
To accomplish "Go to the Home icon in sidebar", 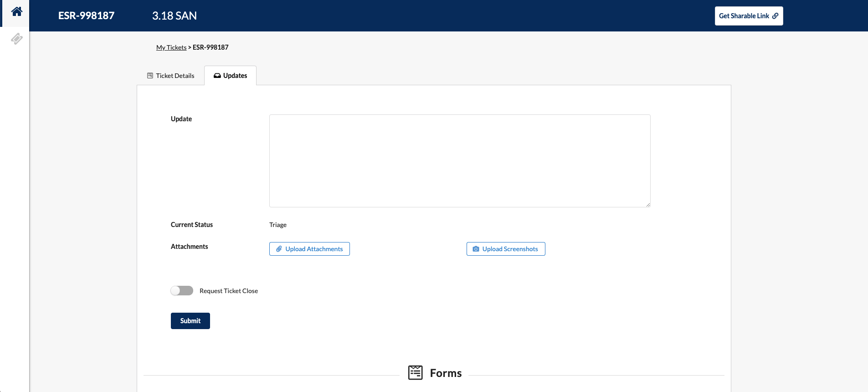I will point(17,12).
